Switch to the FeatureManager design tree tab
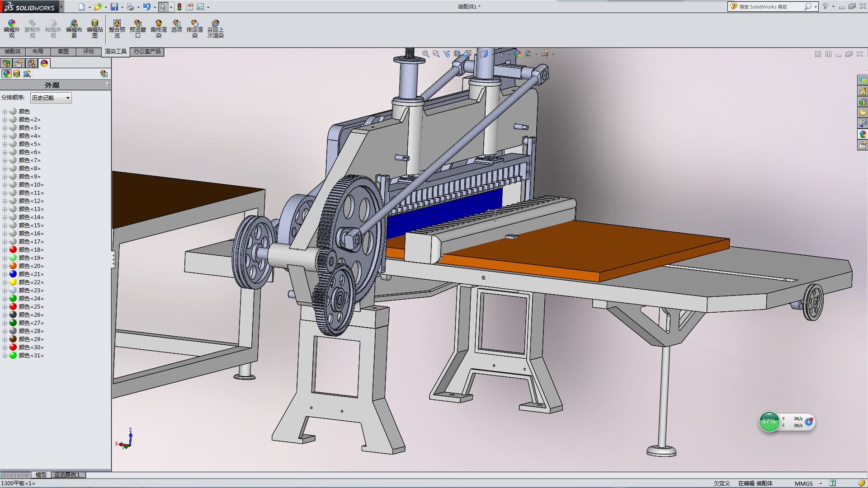The width and height of the screenshot is (868, 488). click(x=6, y=63)
